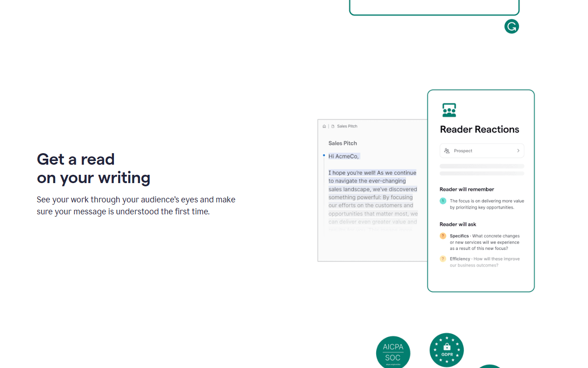The height and width of the screenshot is (368, 588).
Task: Expand Prospect using the right chevron arrow
Action: click(518, 151)
